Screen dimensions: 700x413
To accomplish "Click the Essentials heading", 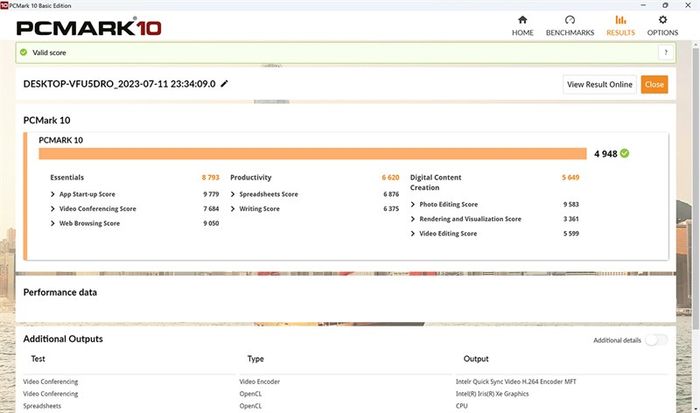I will tap(67, 177).
